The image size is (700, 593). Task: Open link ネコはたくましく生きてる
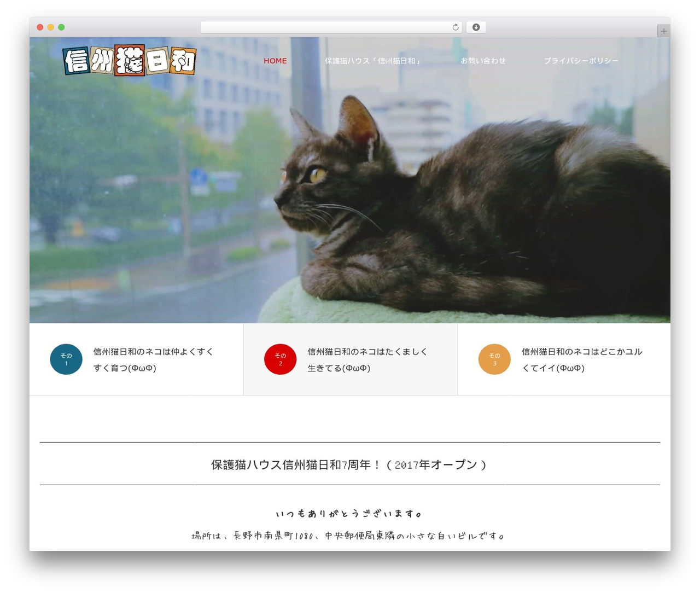pos(367,359)
